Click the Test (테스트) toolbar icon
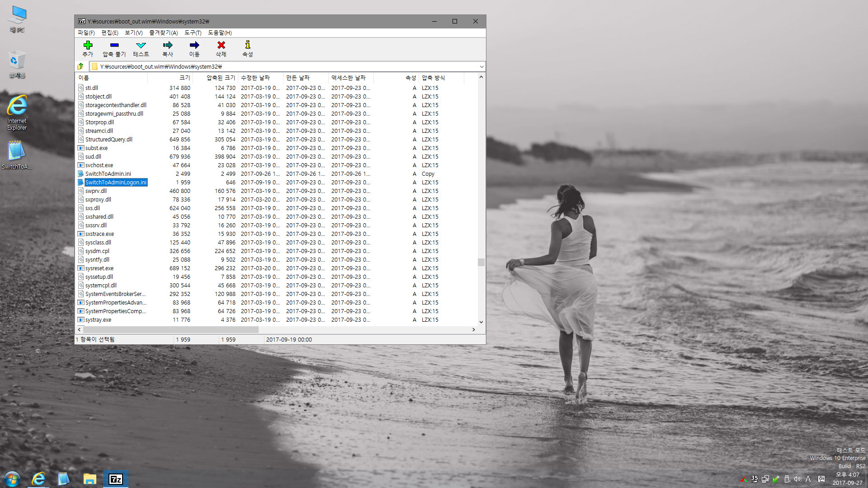Viewport: 868px width, 488px height. (x=141, y=45)
